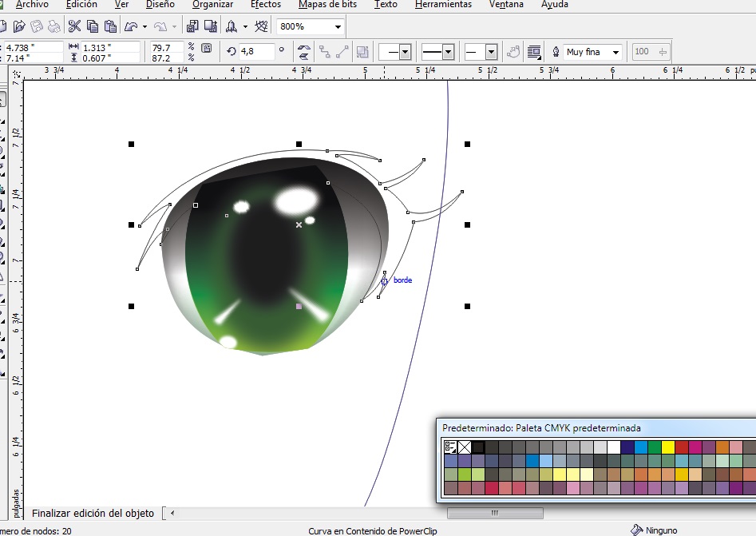Pick the yellow swatch in CMYK palette
The width and height of the screenshot is (756, 536).
coord(667,447)
